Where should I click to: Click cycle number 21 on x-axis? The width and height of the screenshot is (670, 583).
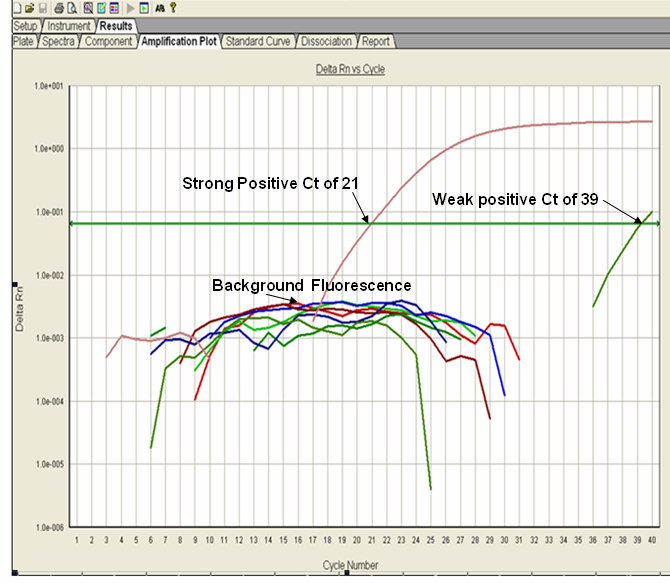tap(372, 540)
